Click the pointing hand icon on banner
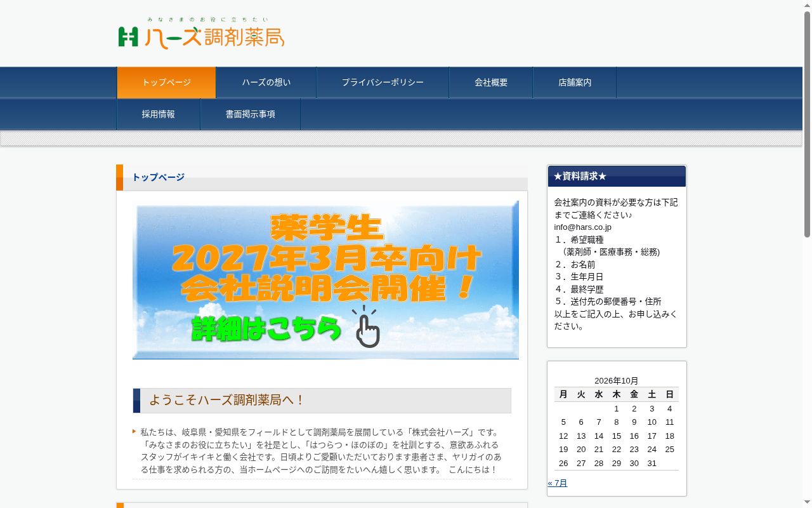 pyautogui.click(x=367, y=327)
